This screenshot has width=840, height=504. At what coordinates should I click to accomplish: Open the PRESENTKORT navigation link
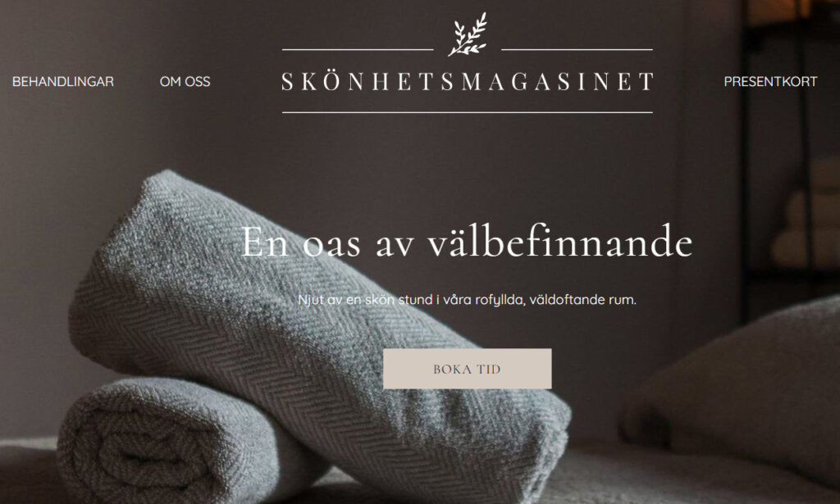tap(770, 82)
